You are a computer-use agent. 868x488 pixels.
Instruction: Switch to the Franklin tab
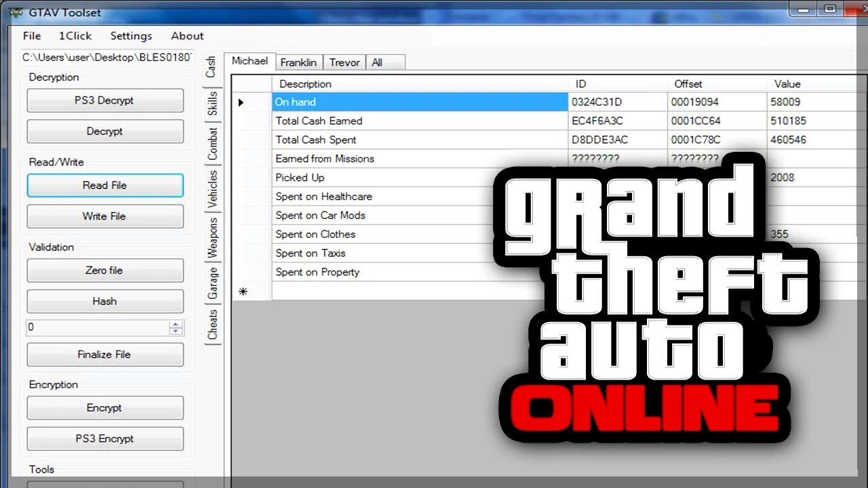click(x=298, y=62)
